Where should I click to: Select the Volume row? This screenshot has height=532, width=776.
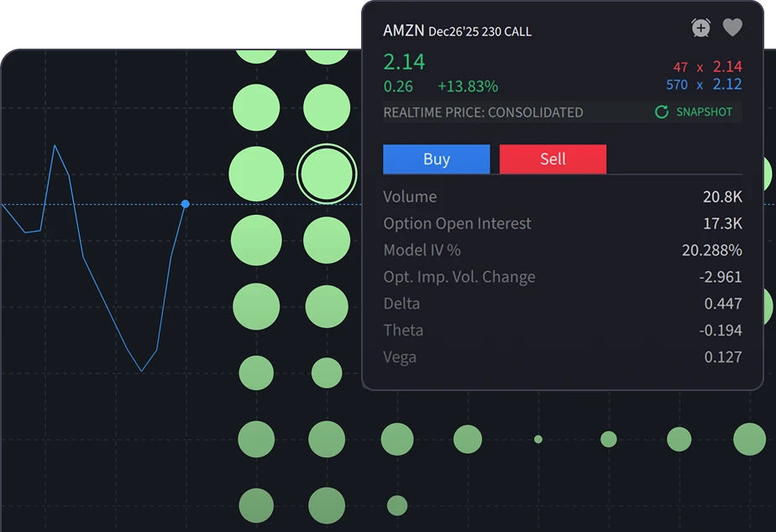562,197
